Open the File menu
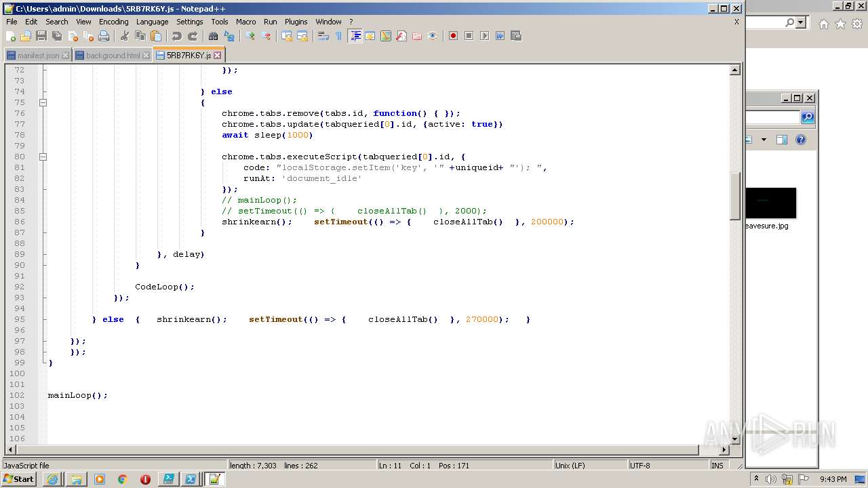The image size is (868, 488). click(12, 22)
